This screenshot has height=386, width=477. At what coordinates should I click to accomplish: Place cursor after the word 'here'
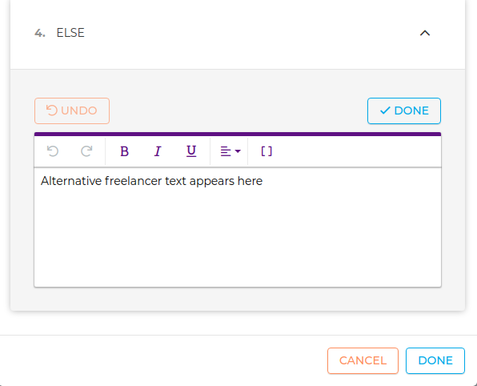tap(263, 181)
